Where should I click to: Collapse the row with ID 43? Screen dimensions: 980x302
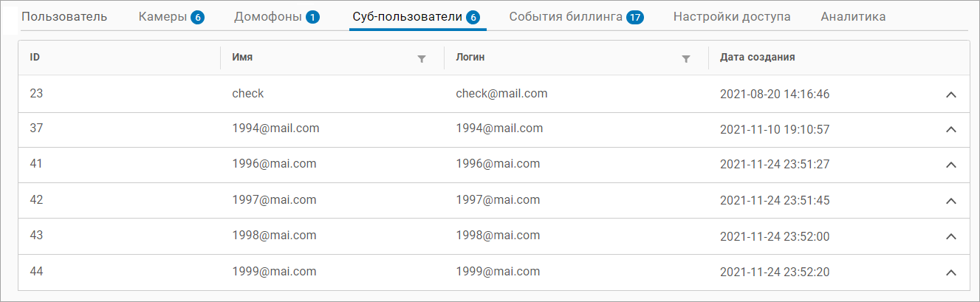pos(951,236)
